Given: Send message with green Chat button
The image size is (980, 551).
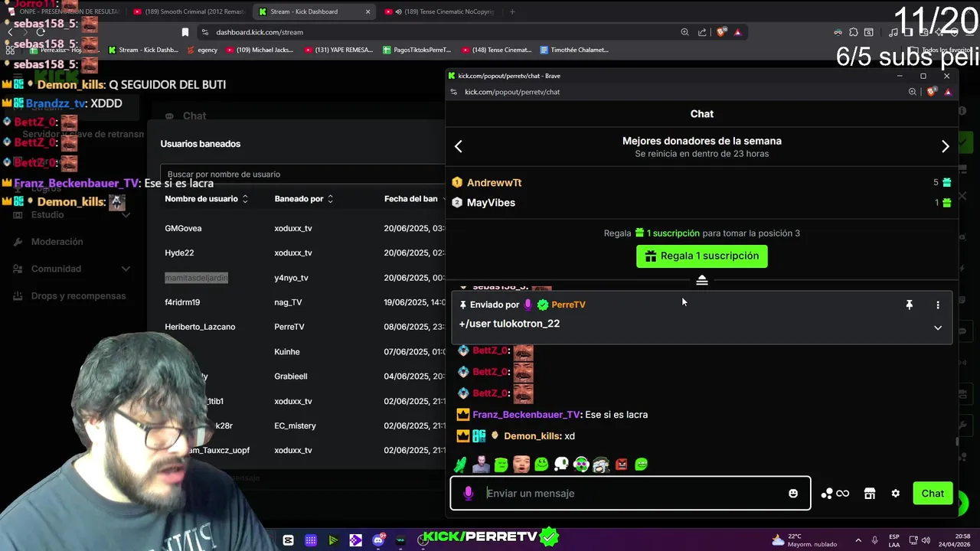Looking at the screenshot, I should pos(933,493).
